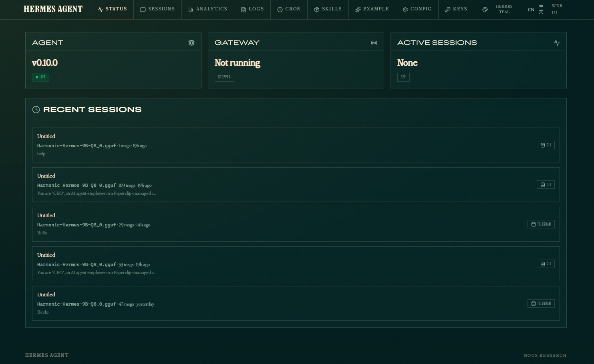The height and width of the screenshot is (364, 594).
Task: Open the Example tab
Action: click(372, 9)
